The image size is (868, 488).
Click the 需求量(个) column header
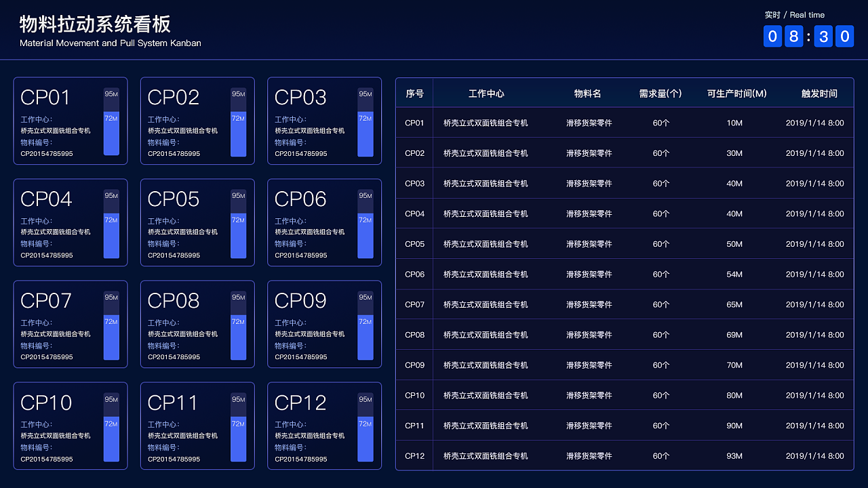tap(660, 94)
